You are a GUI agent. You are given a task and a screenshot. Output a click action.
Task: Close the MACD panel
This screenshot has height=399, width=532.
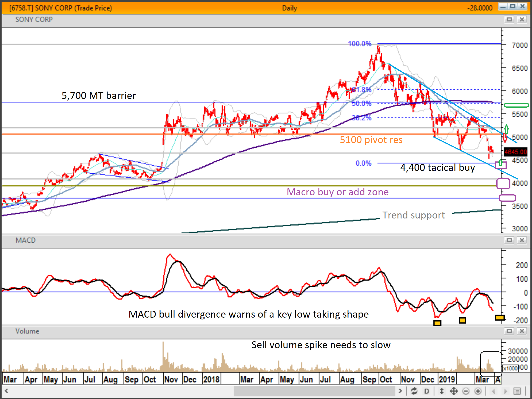pos(522,240)
